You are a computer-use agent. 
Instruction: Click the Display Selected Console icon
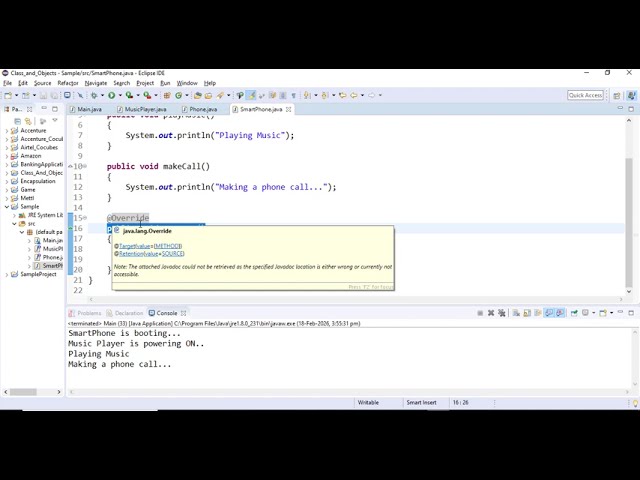coord(585,313)
